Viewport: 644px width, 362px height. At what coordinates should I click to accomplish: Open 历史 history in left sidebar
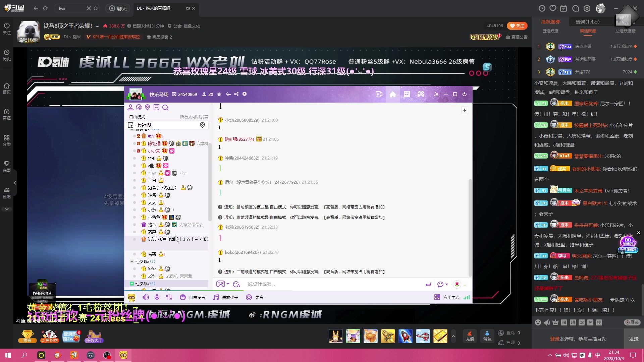[x=7, y=55]
